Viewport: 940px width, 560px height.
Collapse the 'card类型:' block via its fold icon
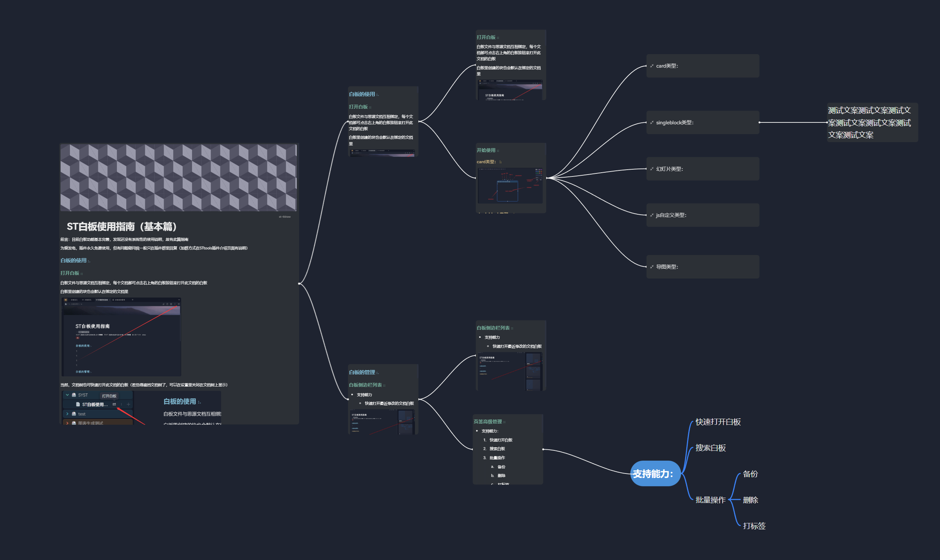click(x=652, y=66)
